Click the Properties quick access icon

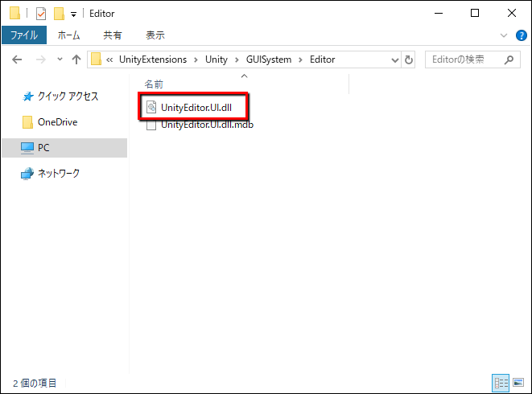41,14
